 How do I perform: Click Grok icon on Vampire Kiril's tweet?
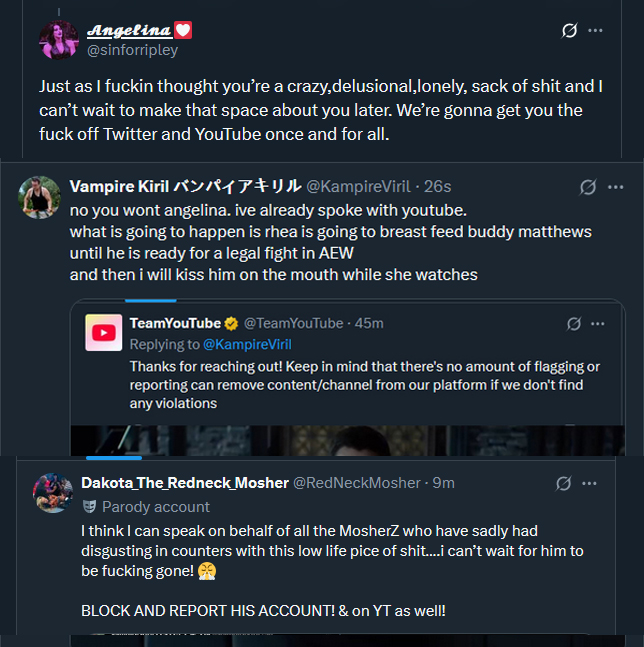(590, 187)
